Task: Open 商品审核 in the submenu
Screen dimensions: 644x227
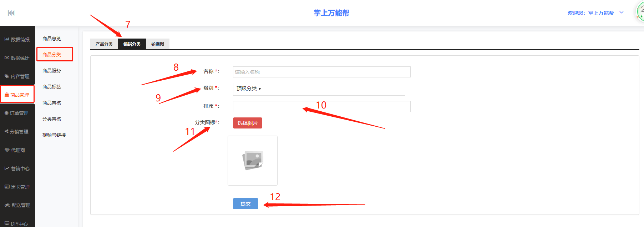Action: [x=52, y=103]
